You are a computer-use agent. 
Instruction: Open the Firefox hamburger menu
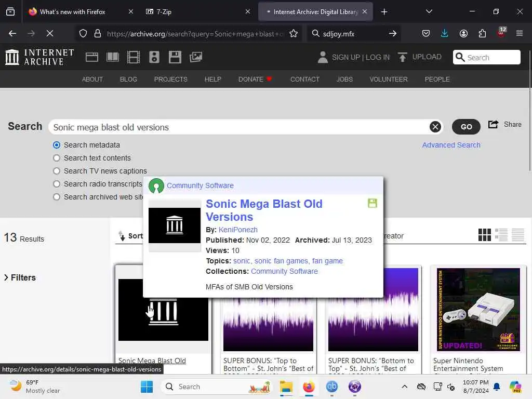pyautogui.click(x=520, y=33)
